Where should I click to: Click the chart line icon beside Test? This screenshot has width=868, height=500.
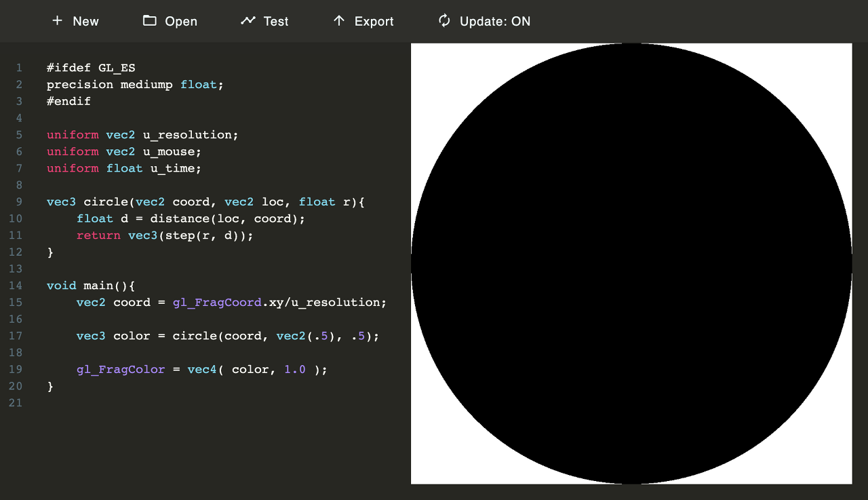tap(248, 21)
